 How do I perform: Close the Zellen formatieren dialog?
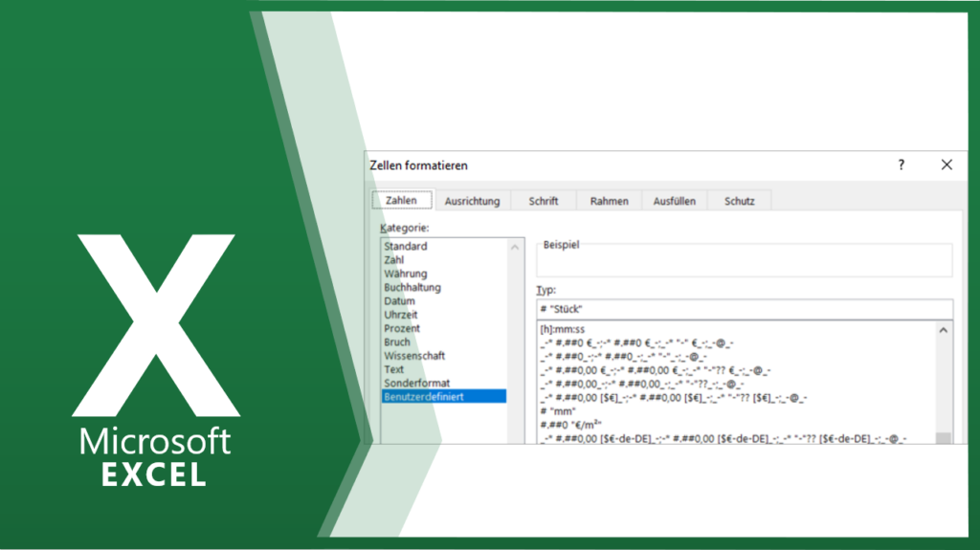coord(947,165)
